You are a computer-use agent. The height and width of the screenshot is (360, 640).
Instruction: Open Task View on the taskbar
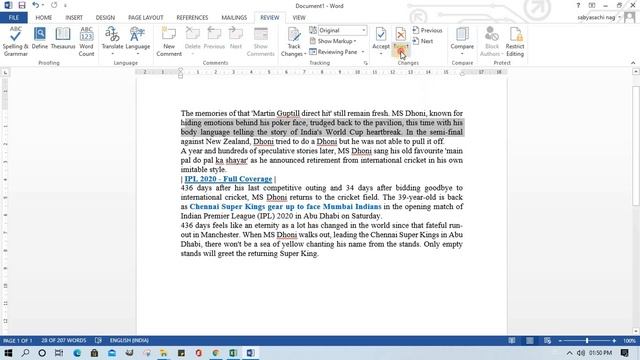click(x=59, y=353)
